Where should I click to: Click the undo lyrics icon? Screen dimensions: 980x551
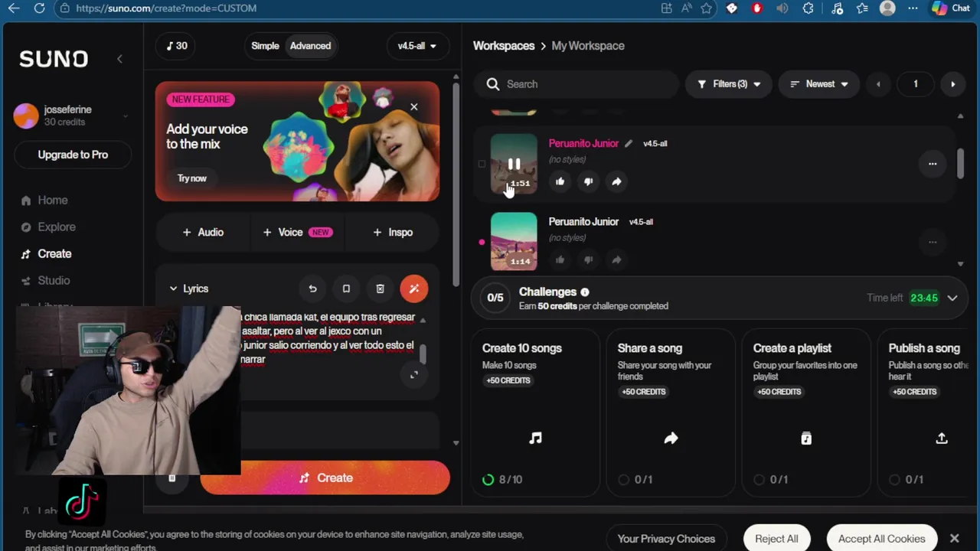(312, 289)
